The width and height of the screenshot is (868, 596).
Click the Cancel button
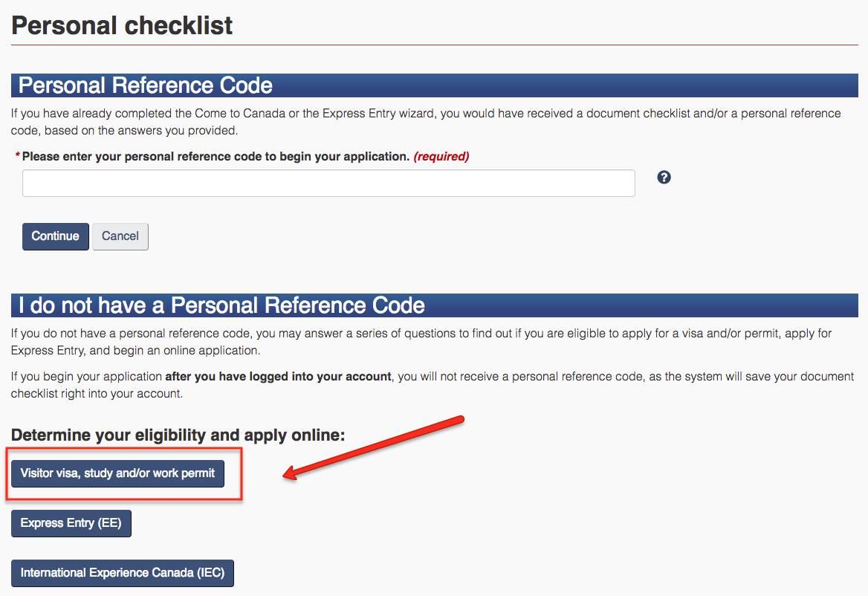[120, 236]
